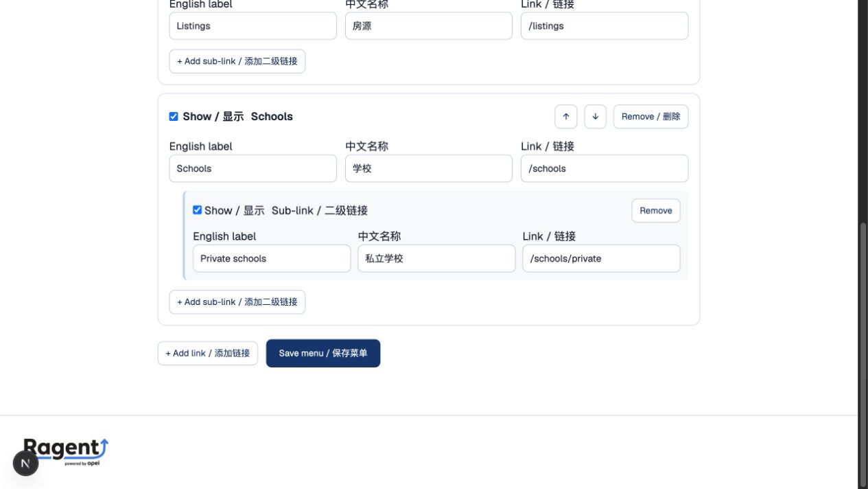The height and width of the screenshot is (489, 868).
Task: Click the Ragent logo in footer
Action: (x=66, y=452)
